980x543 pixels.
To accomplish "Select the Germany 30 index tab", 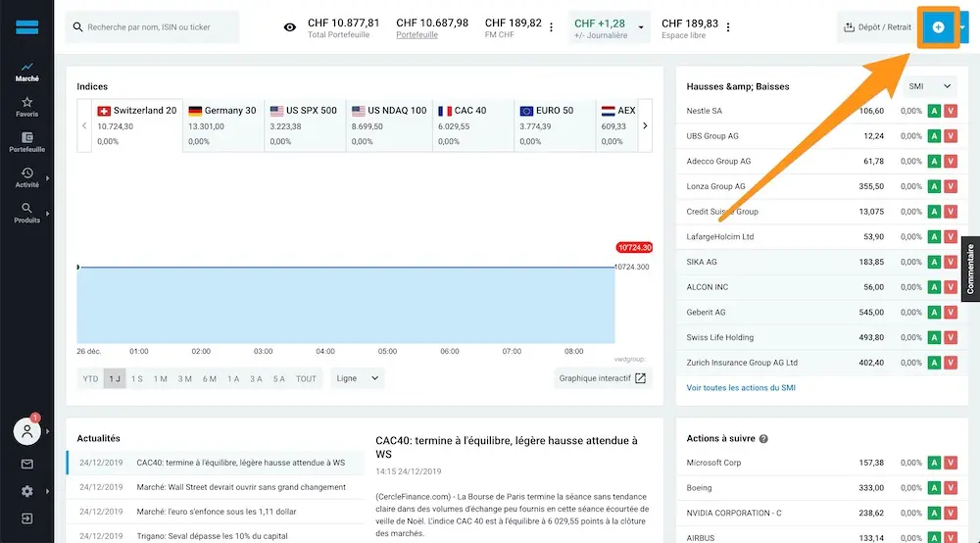I will pos(223,125).
